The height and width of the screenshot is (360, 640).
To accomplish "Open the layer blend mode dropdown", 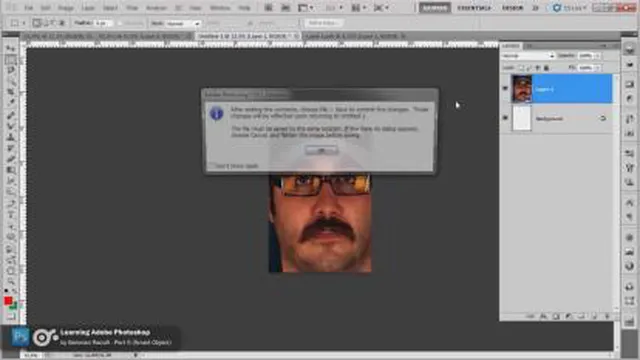I will [528, 56].
